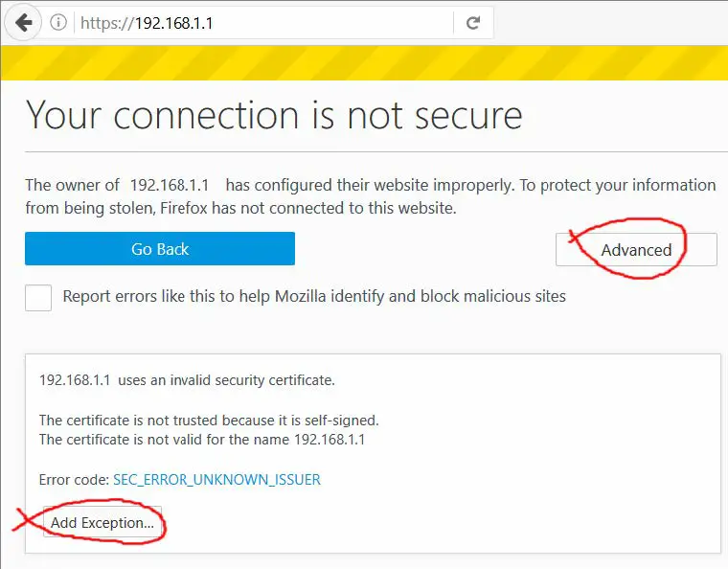This screenshot has height=569, width=728.
Task: Click the Advanced button
Action: pos(636,250)
